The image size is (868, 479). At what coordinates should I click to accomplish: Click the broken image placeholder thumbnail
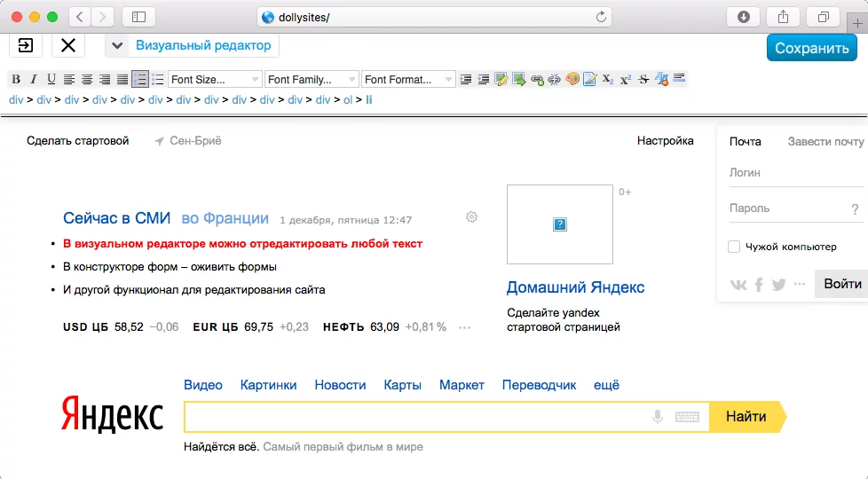point(560,224)
